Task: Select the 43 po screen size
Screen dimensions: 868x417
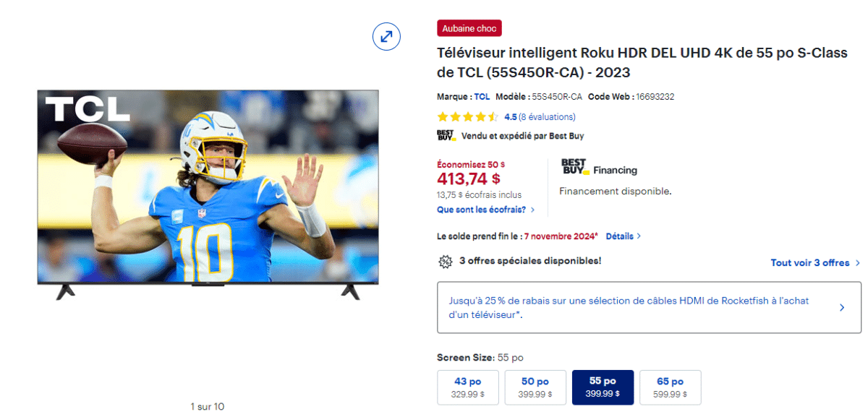Action: tap(467, 387)
